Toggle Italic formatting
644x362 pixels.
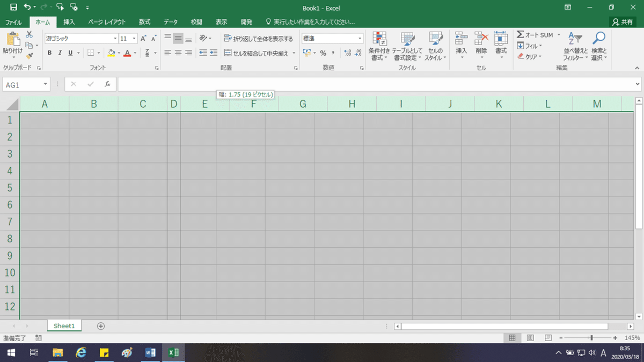pos(60,53)
